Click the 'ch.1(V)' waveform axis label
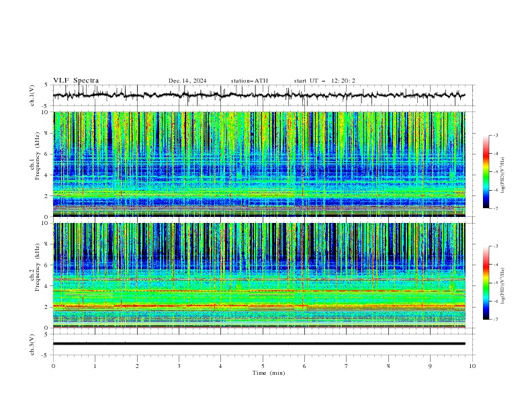This screenshot has width=532, height=411. pos(32,95)
